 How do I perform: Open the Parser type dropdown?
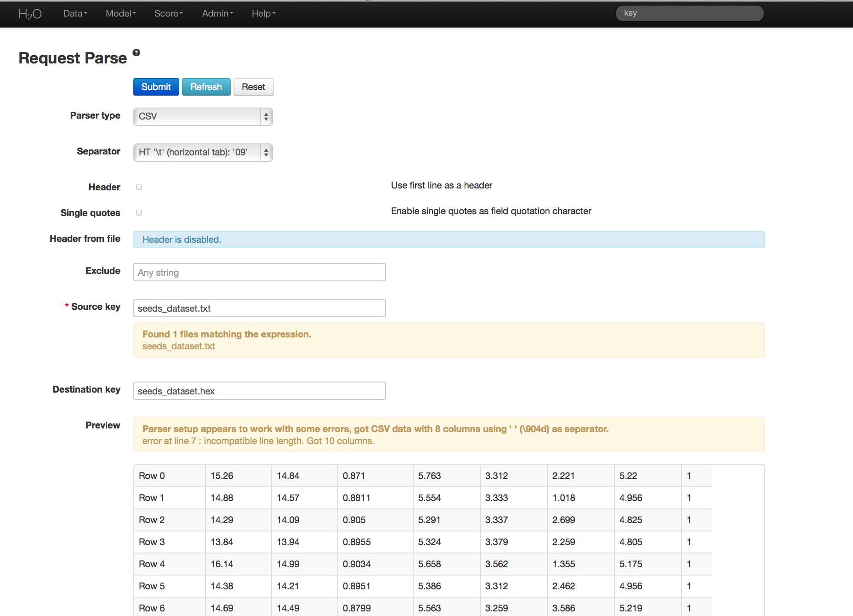point(203,116)
